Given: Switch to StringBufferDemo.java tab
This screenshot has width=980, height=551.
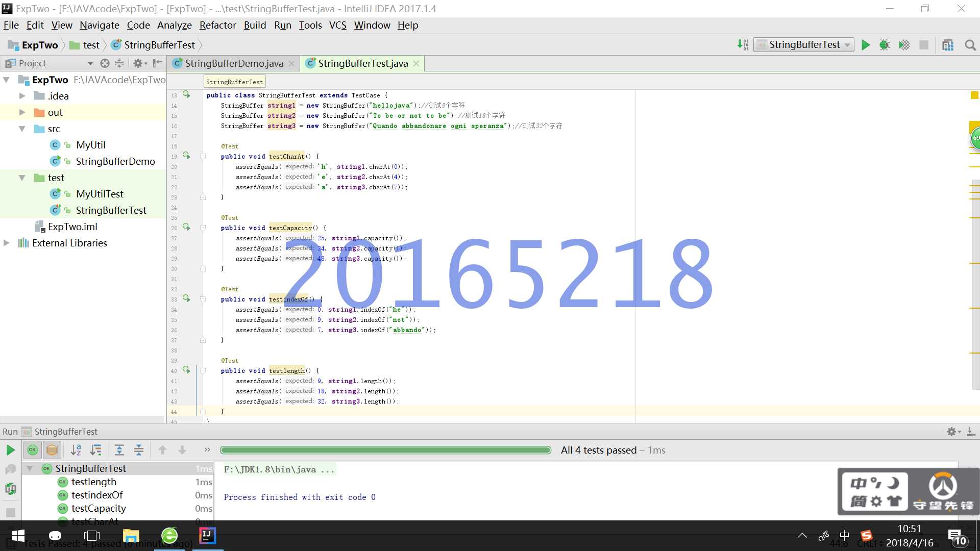Looking at the screenshot, I should point(234,63).
